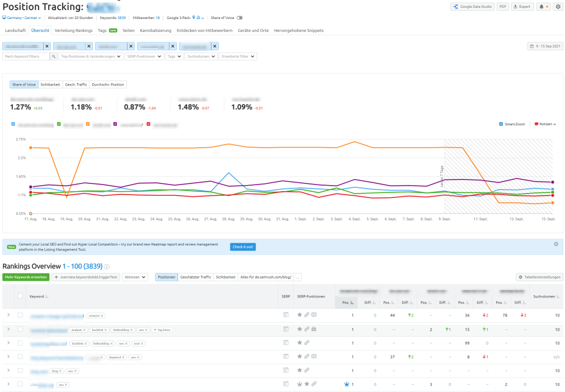Open Top-Positionen & Veränderungen dropdown
Screen dimensions: 565x392
[91, 56]
